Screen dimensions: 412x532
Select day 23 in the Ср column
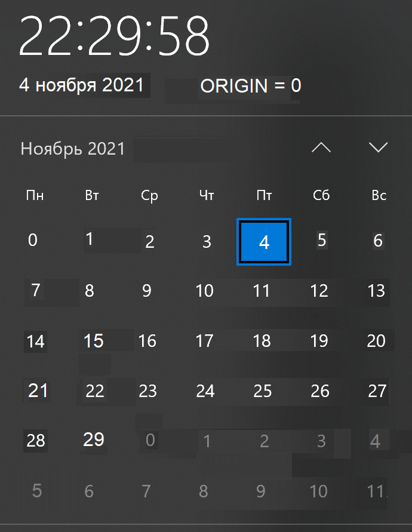(147, 391)
